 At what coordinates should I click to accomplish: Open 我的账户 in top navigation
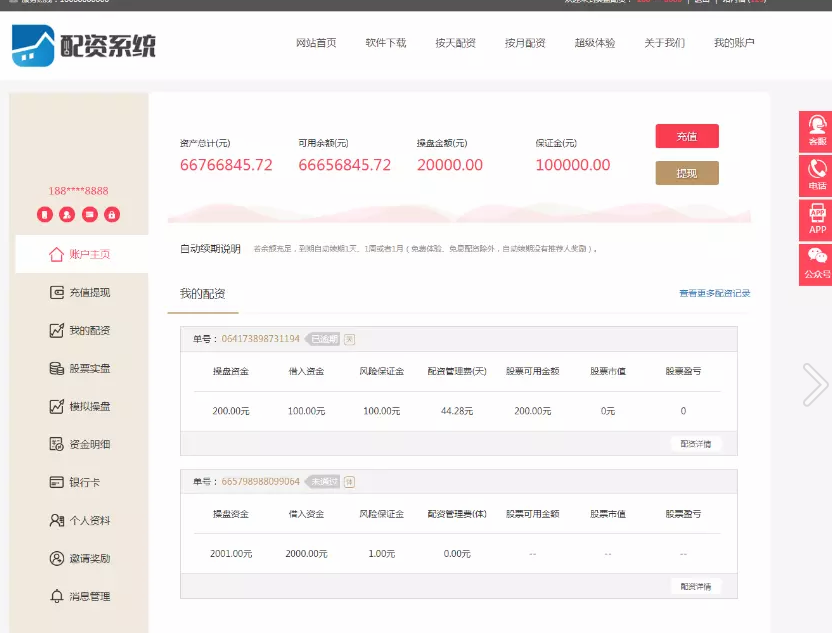click(x=734, y=43)
